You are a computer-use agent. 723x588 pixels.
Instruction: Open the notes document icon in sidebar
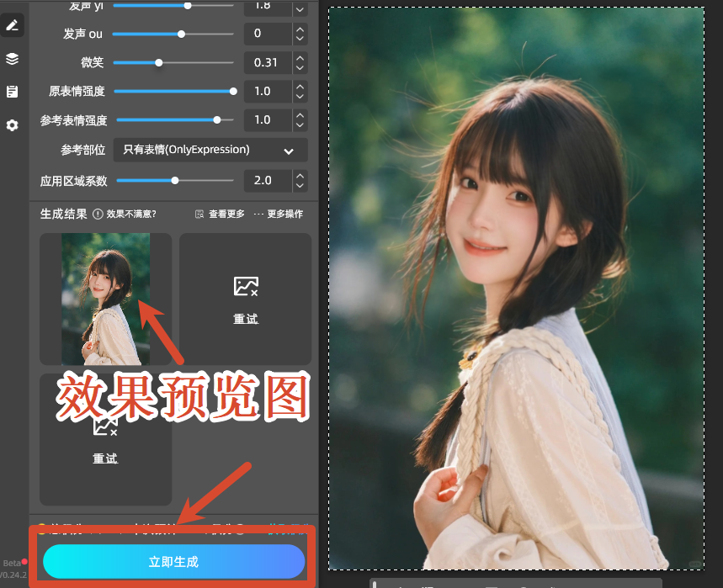[12, 92]
